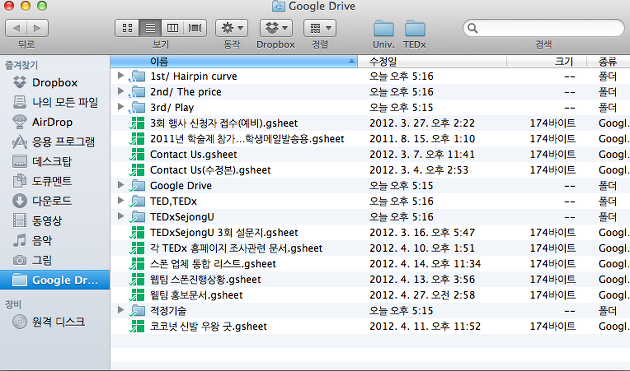The width and height of the screenshot is (630, 371).
Task: Select Dropbox in the sidebar
Action: click(x=55, y=82)
